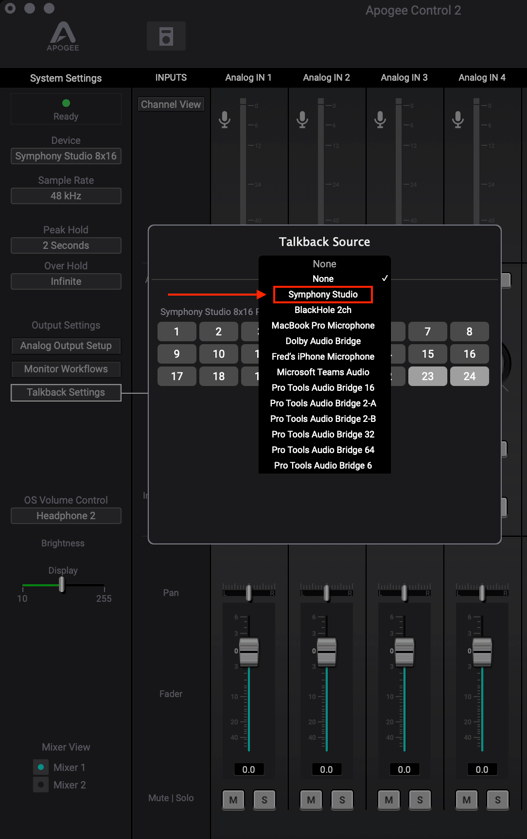The height and width of the screenshot is (839, 527).
Task: Open Analog Output Setup
Action: coord(66,346)
